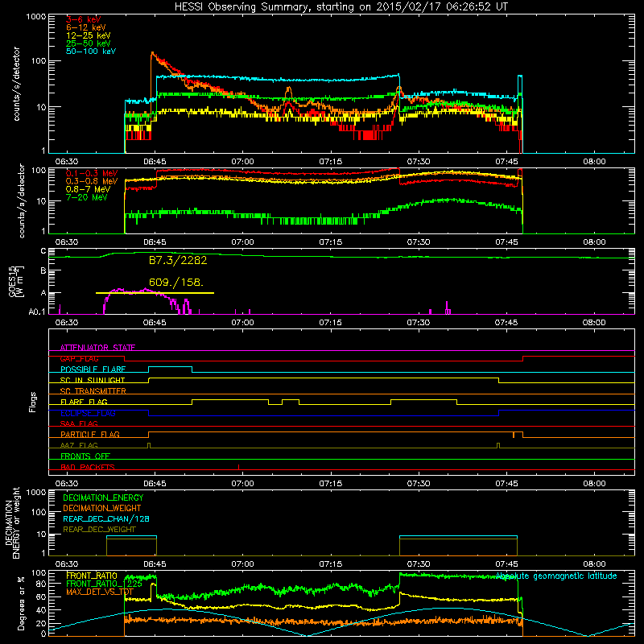Screen dimensions: 644x644
Task: Click the red BAD_PACKETS tick mark near 07:00
Action: pyautogui.click(x=238, y=467)
